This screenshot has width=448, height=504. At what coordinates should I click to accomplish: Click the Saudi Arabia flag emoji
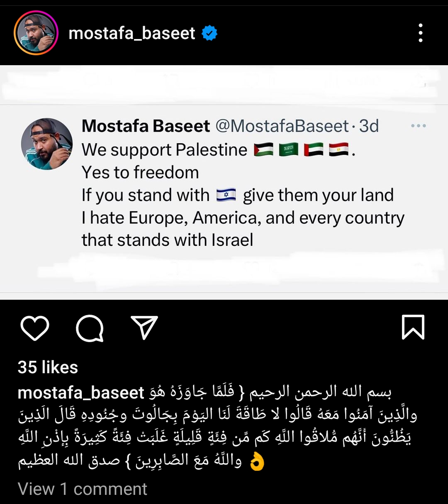(288, 150)
